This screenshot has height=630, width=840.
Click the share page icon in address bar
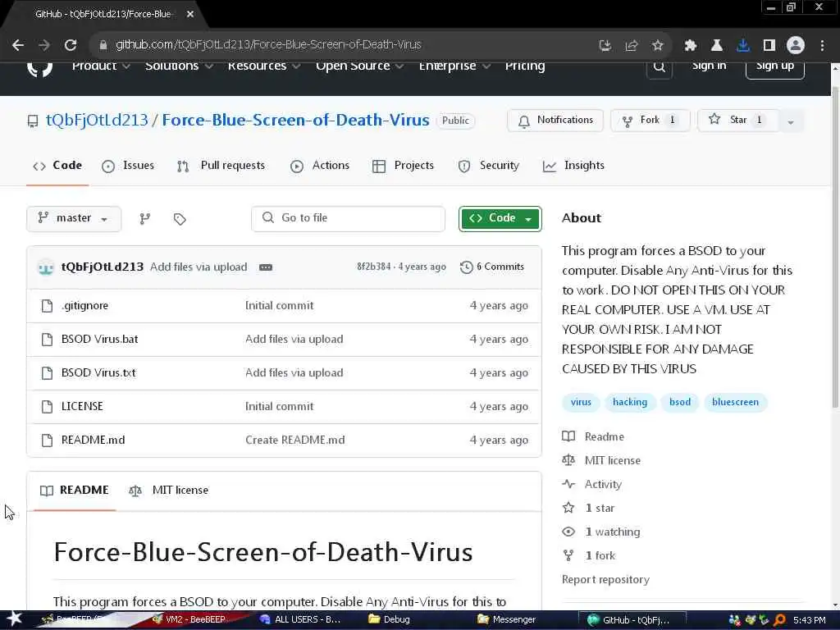point(631,45)
